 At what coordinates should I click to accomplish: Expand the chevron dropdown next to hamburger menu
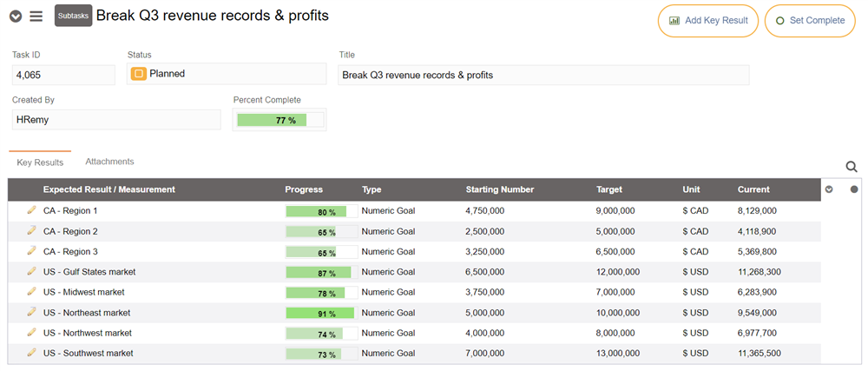16,17
